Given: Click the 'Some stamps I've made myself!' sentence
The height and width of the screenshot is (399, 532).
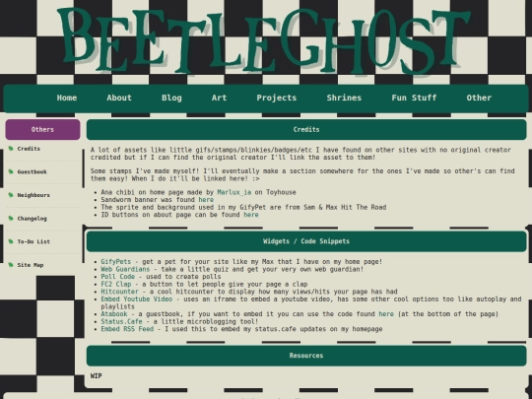Looking at the screenshot, I should point(145,171).
